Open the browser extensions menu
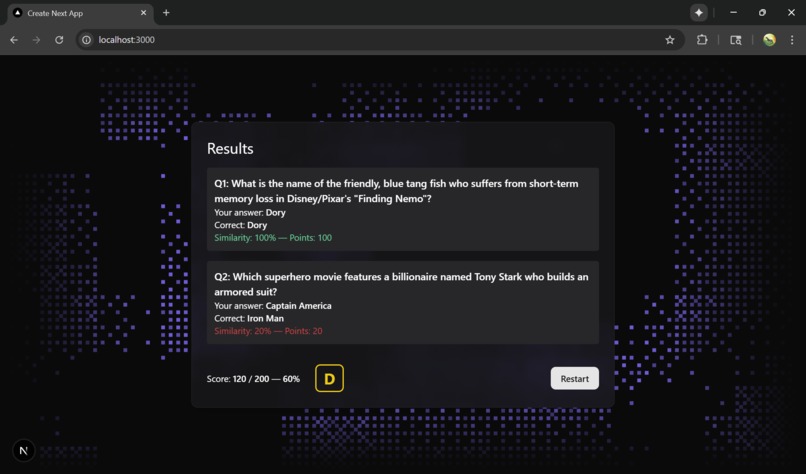 (702, 40)
